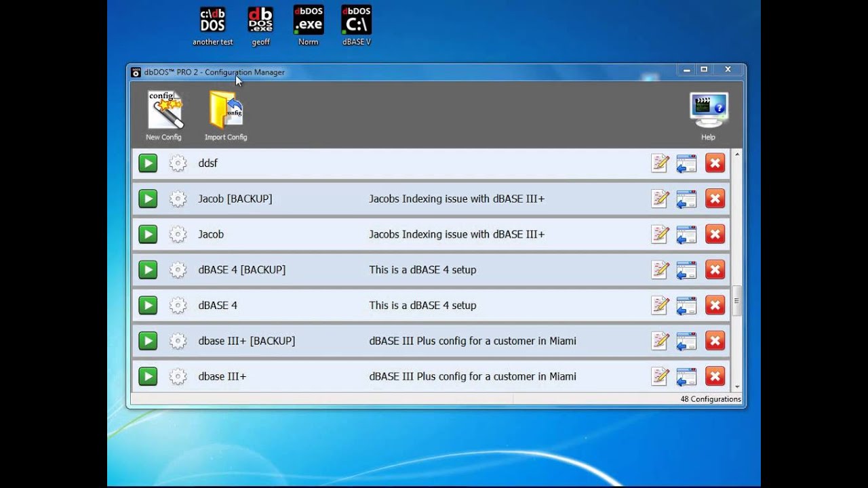Viewport: 868px width, 488px height.
Task: Delete the dbase III+ configuration
Action: (x=715, y=376)
